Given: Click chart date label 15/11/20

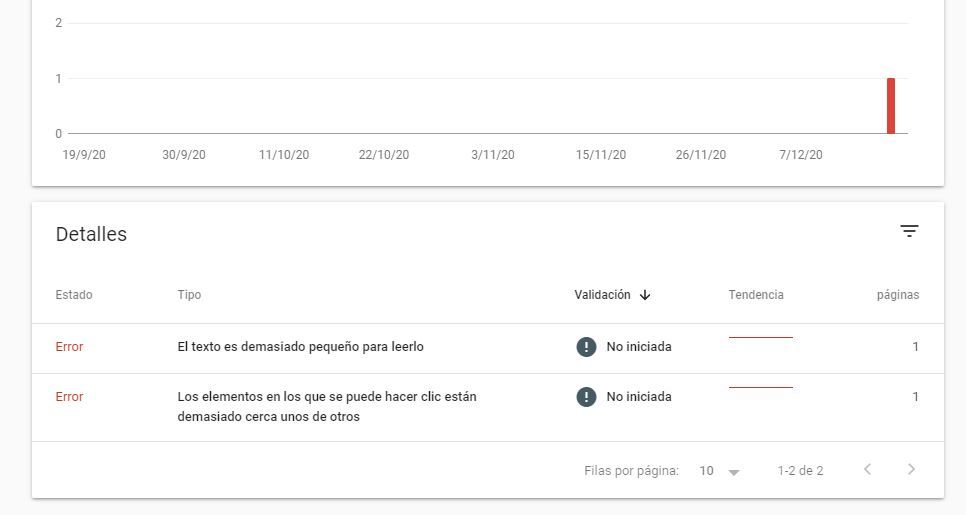Looking at the screenshot, I should click(601, 155).
